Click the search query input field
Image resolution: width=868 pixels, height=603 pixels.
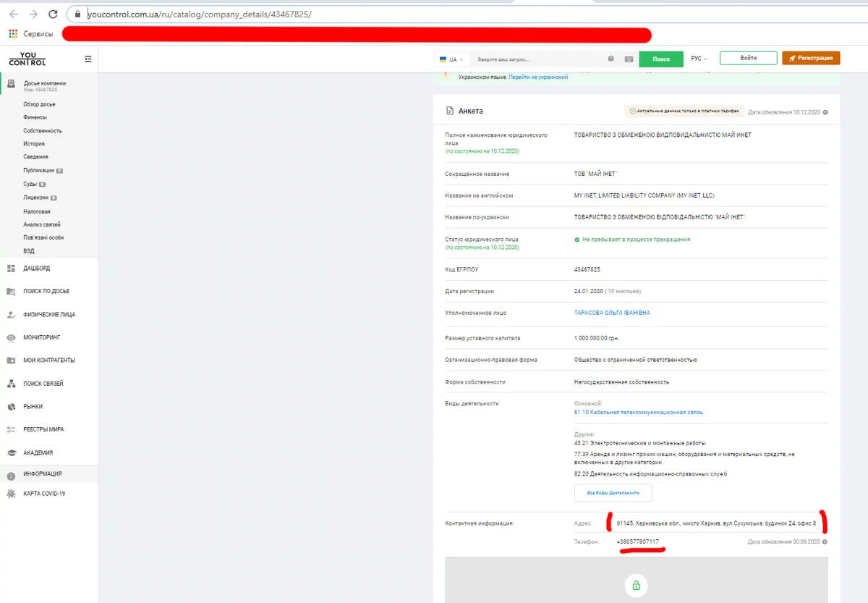(539, 59)
